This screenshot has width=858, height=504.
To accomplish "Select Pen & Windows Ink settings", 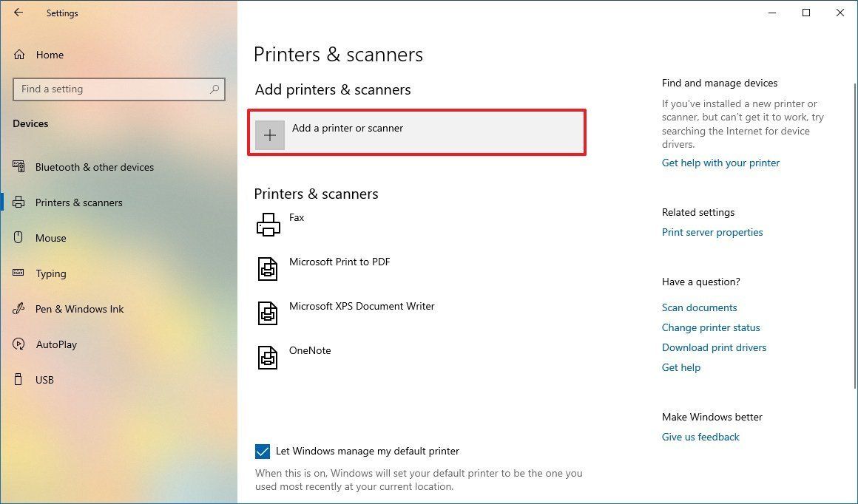I will click(x=78, y=308).
